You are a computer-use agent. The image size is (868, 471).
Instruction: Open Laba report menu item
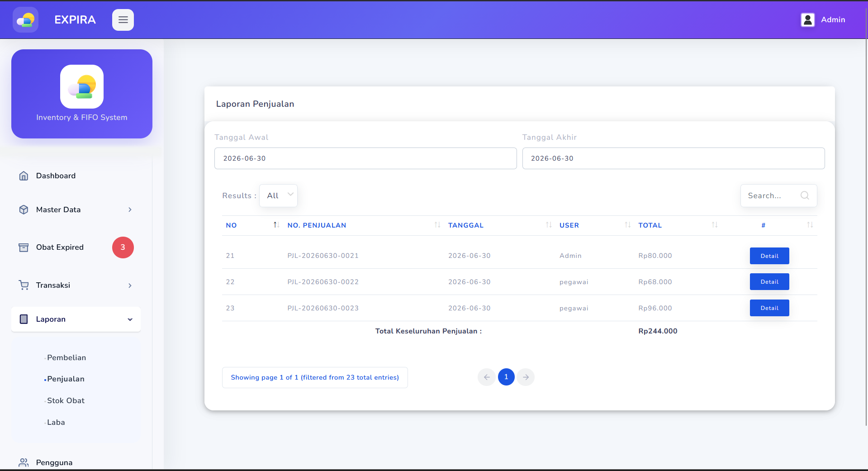click(x=56, y=422)
